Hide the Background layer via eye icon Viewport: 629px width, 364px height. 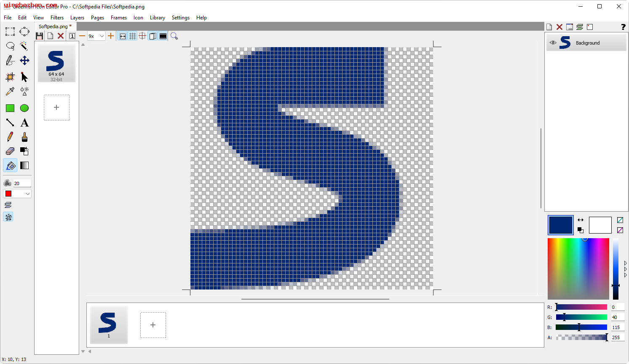point(553,43)
